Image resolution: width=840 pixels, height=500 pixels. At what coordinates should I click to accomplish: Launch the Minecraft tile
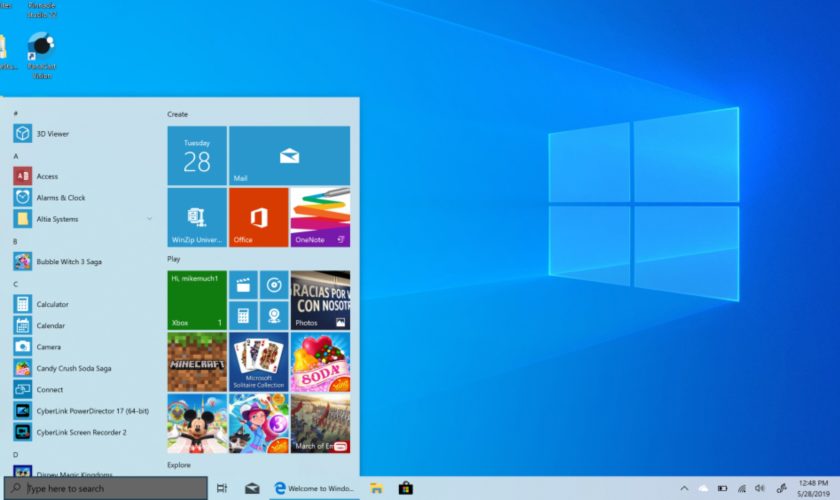[197, 362]
